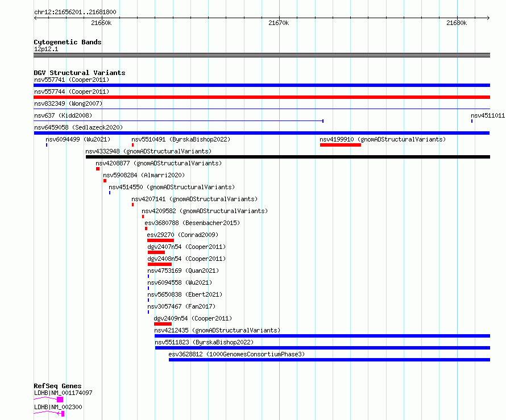Click the magenta exon box of LDHB|NM_001174097
The width and height of the screenshot is (506, 420).
coord(60,400)
